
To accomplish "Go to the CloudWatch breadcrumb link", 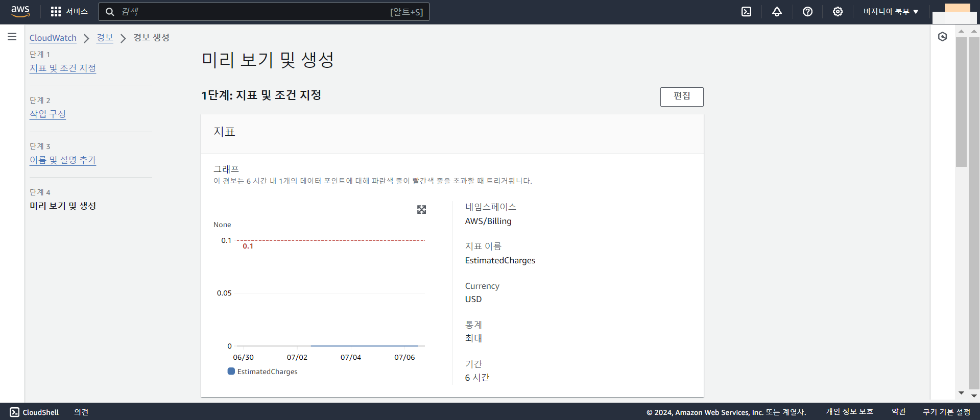I will (53, 38).
